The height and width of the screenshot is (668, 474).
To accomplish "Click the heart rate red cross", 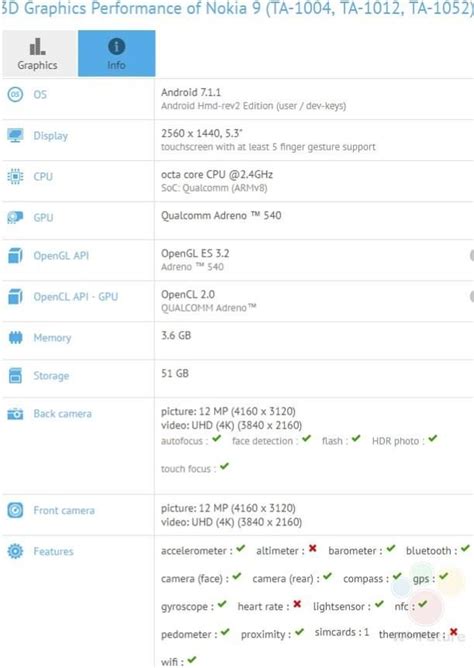I will (297, 604).
